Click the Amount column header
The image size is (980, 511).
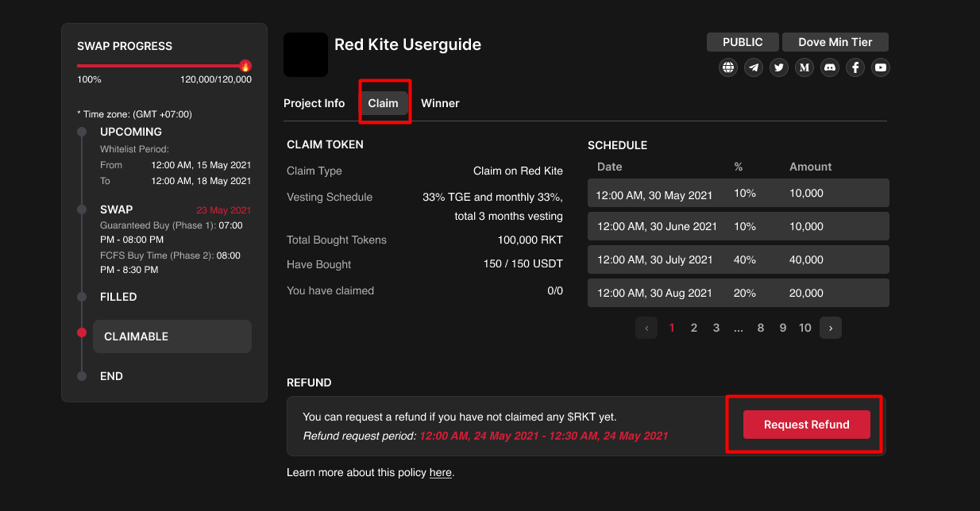point(811,167)
